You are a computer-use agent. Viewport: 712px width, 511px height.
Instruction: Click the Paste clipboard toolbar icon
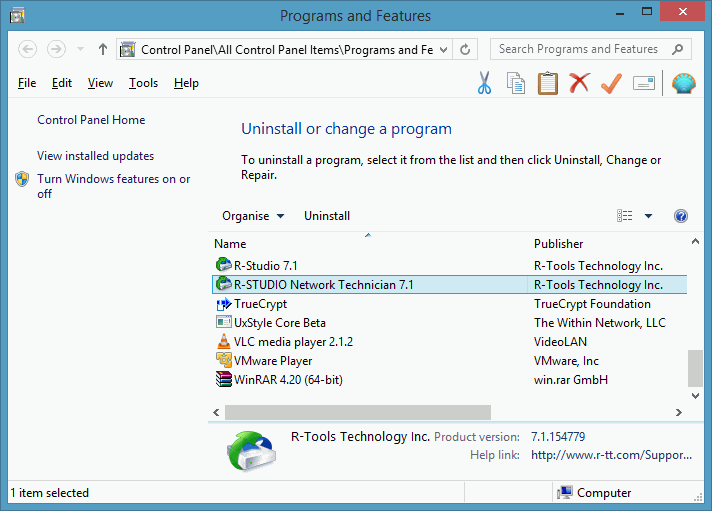pos(548,83)
